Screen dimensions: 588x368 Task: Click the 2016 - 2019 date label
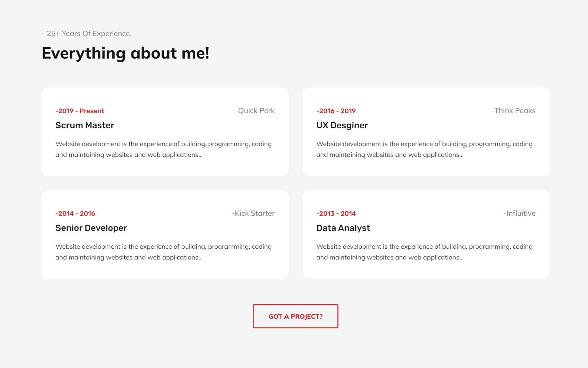(x=336, y=111)
